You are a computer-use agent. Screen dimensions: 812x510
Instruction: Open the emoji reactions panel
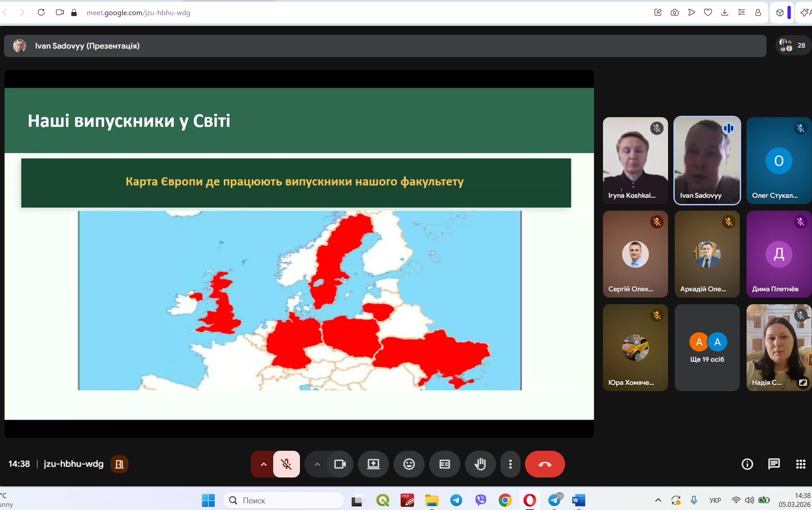tap(409, 464)
